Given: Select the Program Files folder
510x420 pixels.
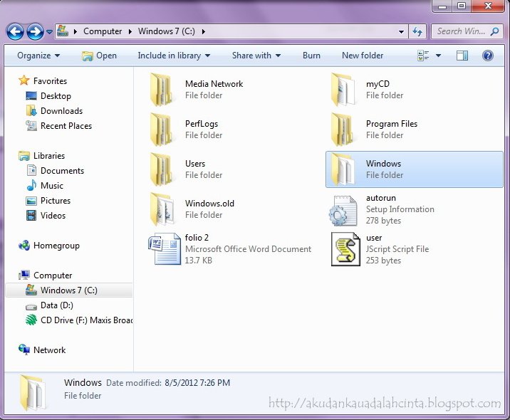Looking at the screenshot, I should tap(391, 130).
